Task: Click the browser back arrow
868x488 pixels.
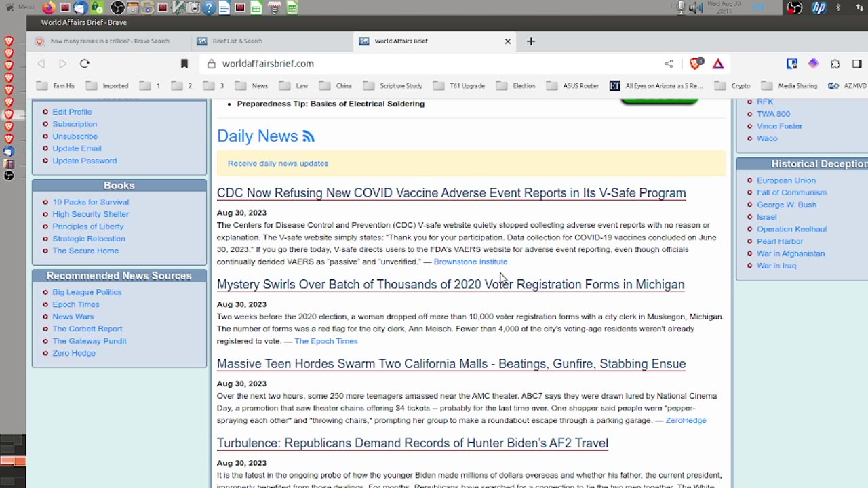Action: 41,64
